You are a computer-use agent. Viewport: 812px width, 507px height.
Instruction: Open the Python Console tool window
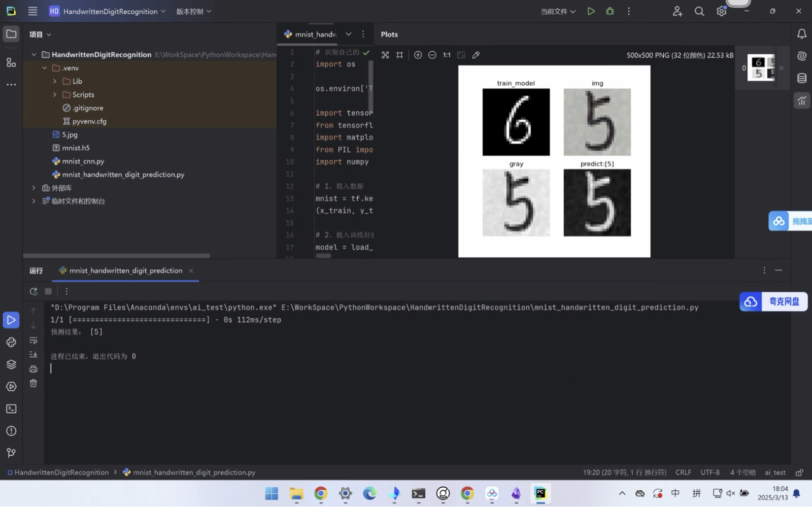coord(11,342)
